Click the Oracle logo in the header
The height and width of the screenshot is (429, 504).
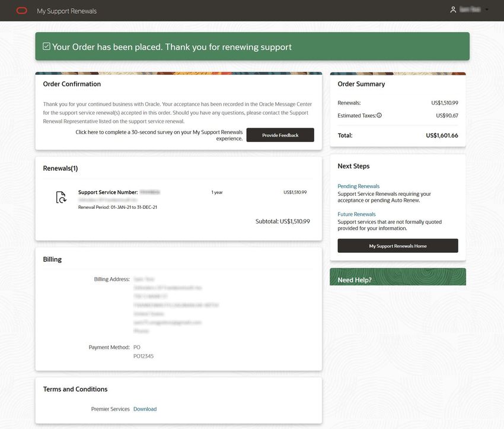point(21,11)
